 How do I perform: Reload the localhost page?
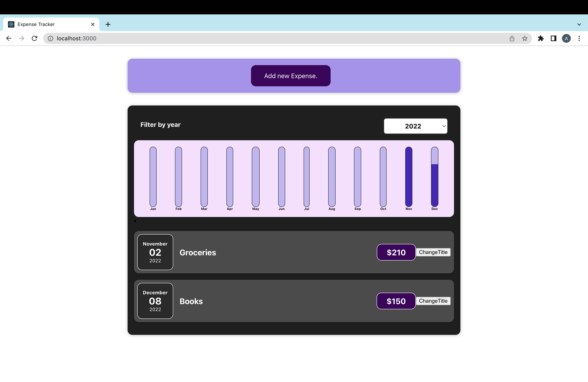(35, 38)
